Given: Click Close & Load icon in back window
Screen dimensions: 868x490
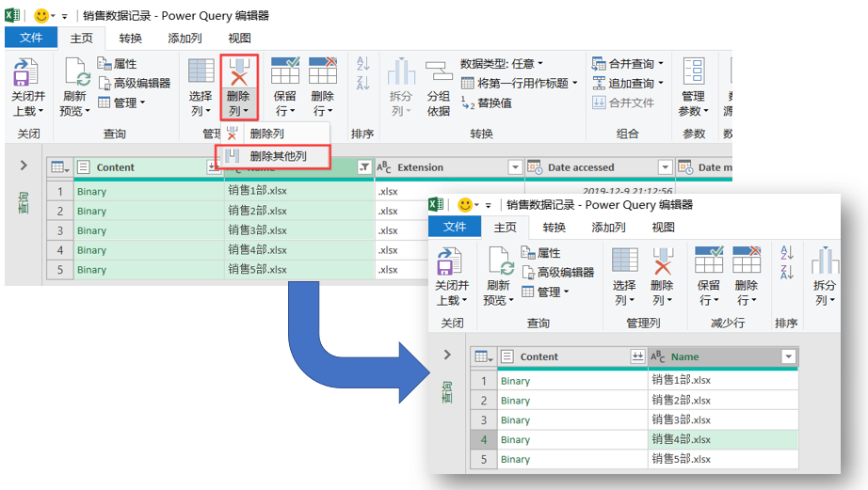Looking at the screenshot, I should click(x=26, y=72).
